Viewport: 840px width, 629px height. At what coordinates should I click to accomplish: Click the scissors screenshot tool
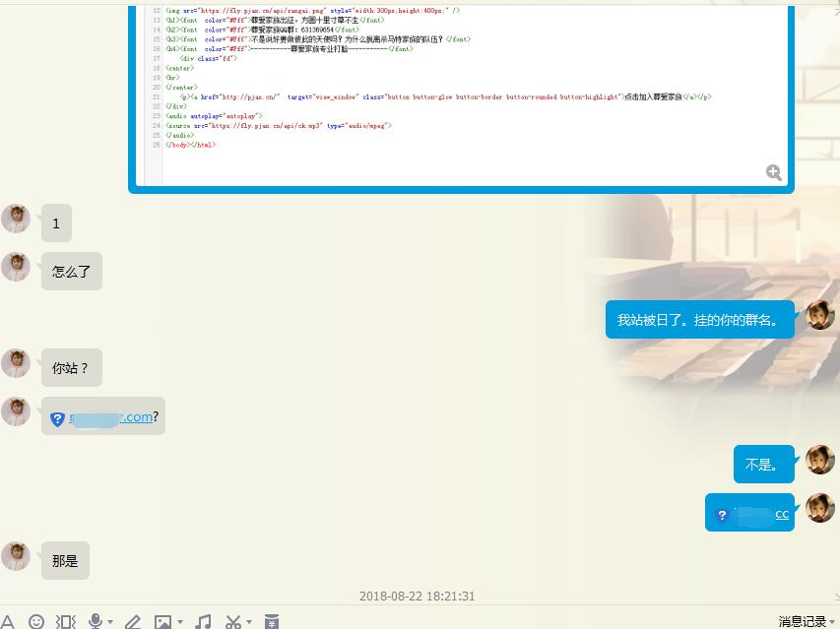pyautogui.click(x=232, y=621)
